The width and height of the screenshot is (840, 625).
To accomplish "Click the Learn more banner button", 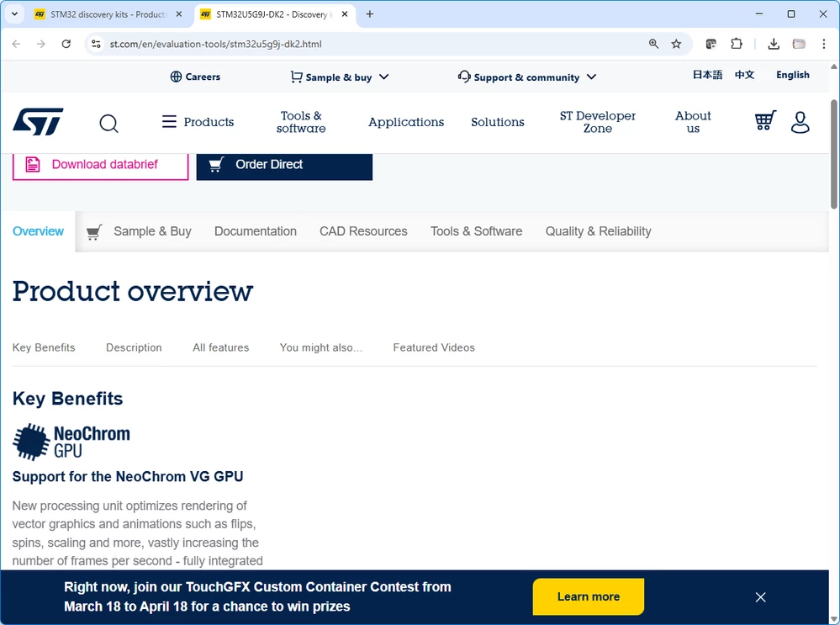I will tap(589, 596).
